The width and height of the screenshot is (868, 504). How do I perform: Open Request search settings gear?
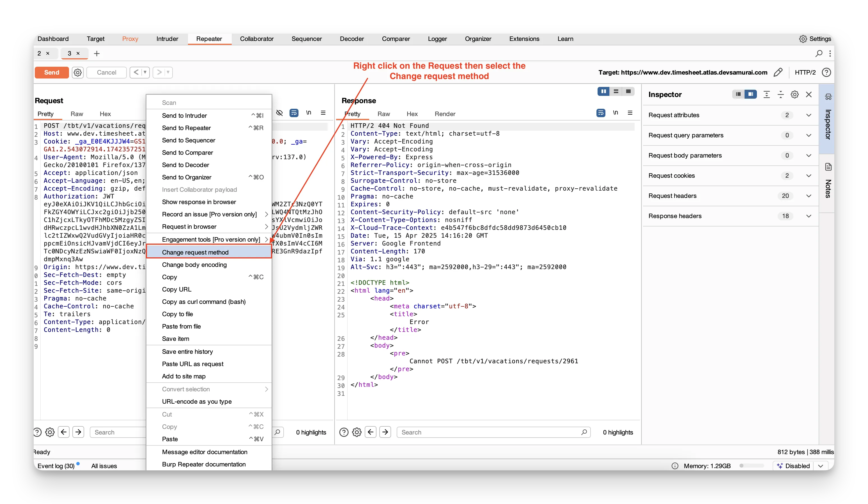[x=50, y=433]
